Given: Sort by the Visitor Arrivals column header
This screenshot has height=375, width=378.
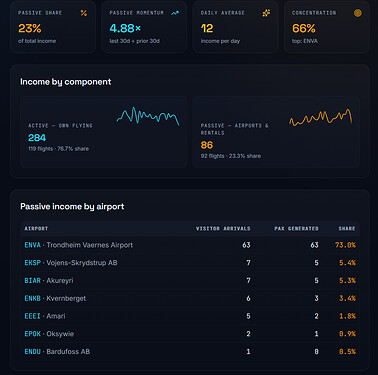Looking at the screenshot, I should 223,228.
